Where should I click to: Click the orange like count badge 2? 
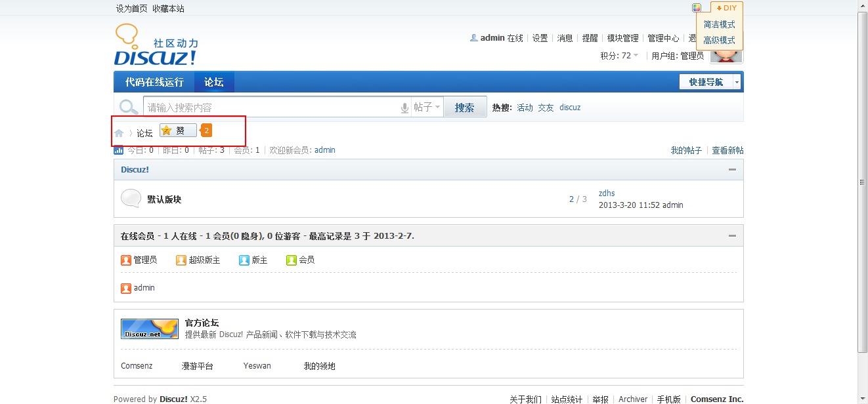pyautogui.click(x=206, y=131)
